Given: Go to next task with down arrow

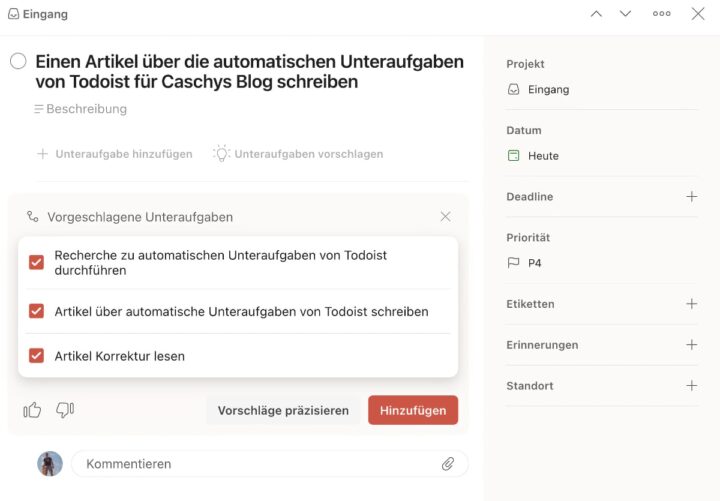Looking at the screenshot, I should (x=626, y=14).
